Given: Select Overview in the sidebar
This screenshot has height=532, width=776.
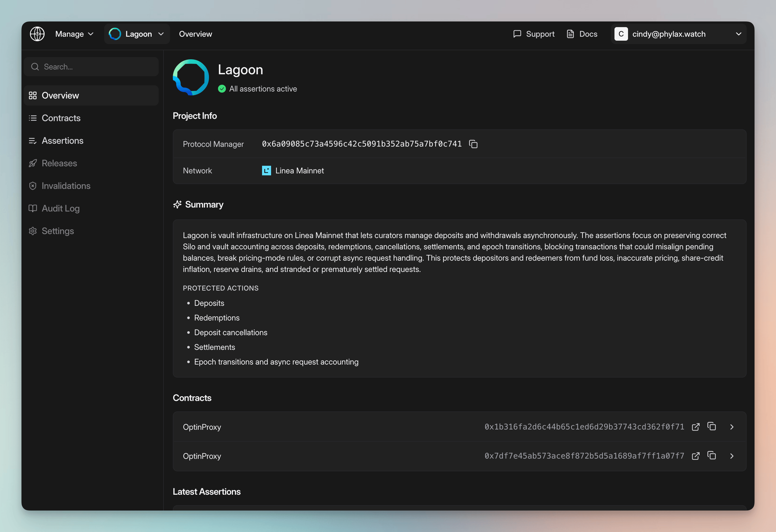Looking at the screenshot, I should (x=91, y=95).
